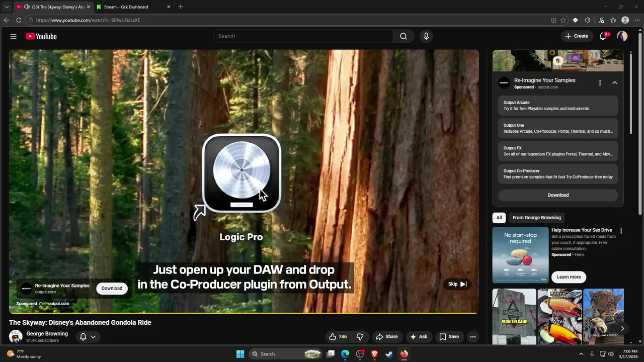Open George Browning channel name link
Image resolution: width=644 pixels, height=362 pixels.
pos(47,334)
